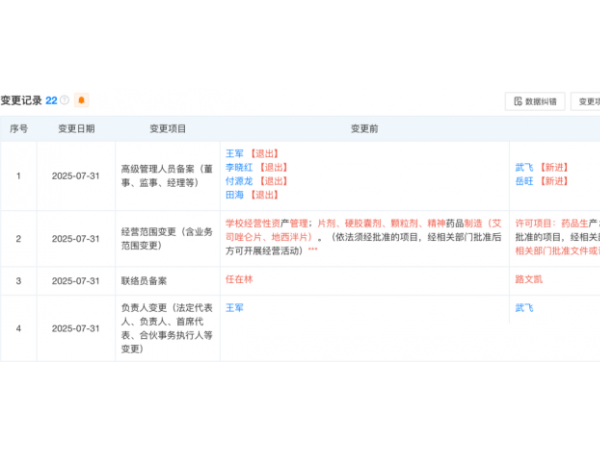Viewport: 600px width, 450px height.
Task: Click 武飞 link marked 新进 in row one
Action: 523,167
